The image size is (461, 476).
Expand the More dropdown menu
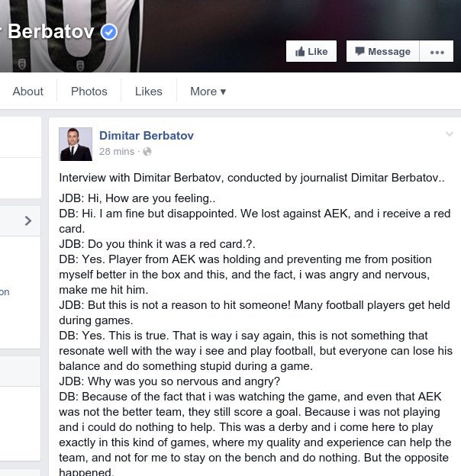208,92
